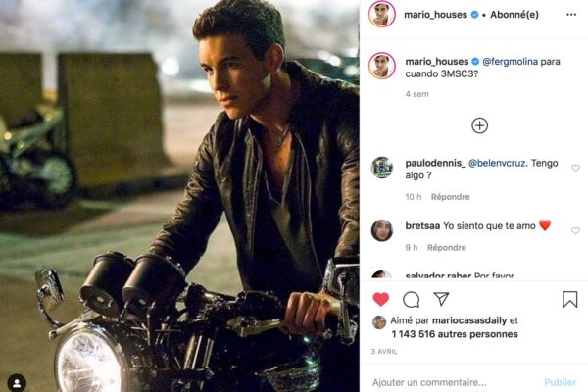
Task: Open tagged people icon on the photo
Action: coord(17,382)
